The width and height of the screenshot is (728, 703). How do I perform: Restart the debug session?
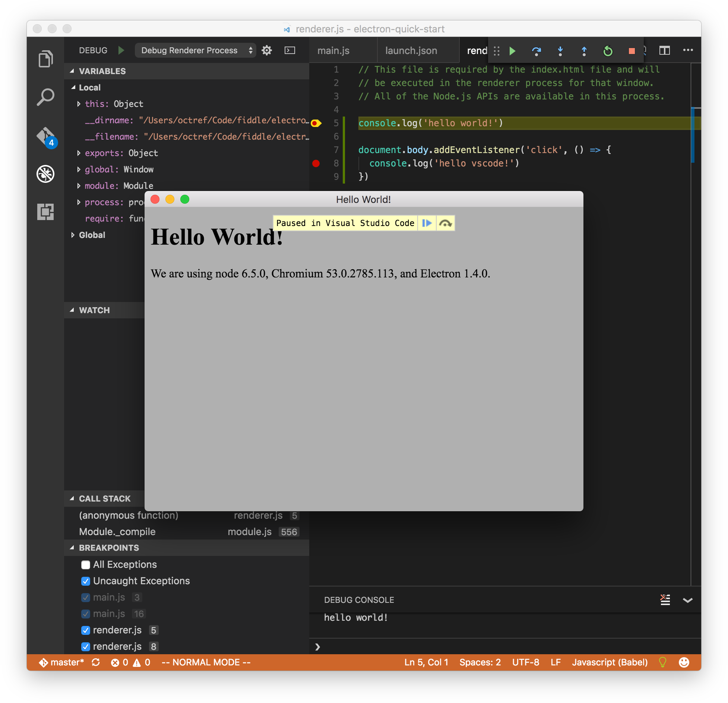(x=607, y=51)
